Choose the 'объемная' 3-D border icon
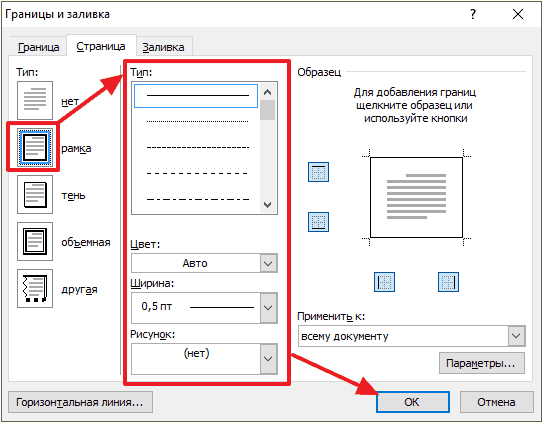Viewport: 543px width, 423px height. point(35,241)
